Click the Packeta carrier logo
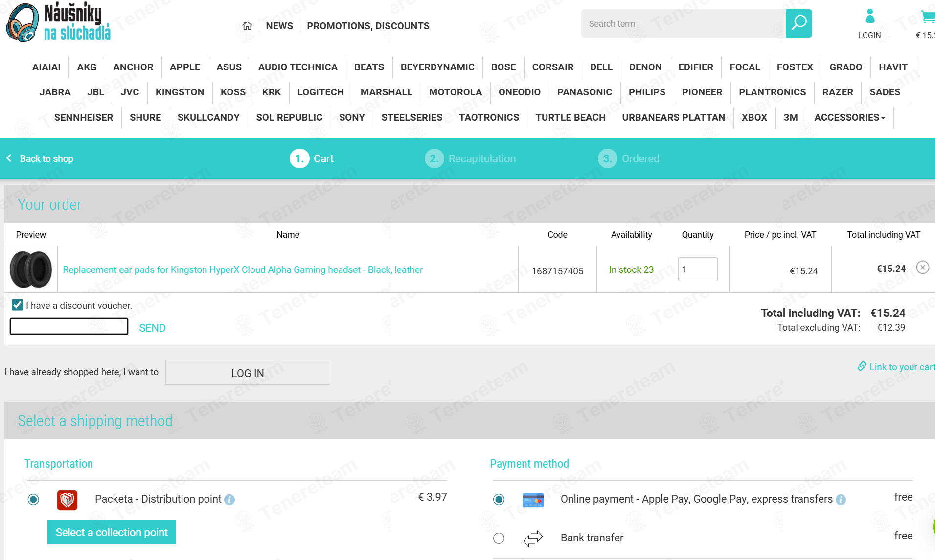The image size is (935, 560). (67, 499)
